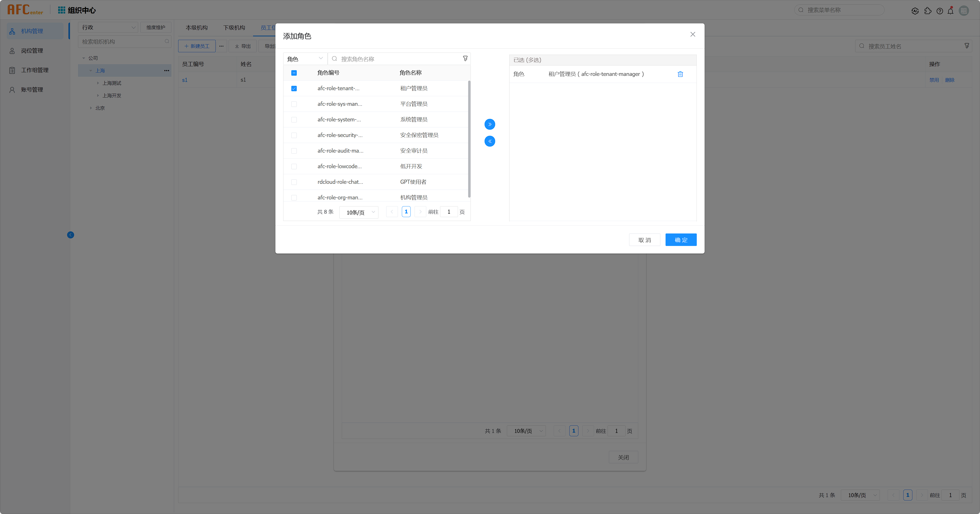Switch to the 下级机构 tab
Image resolution: width=980 pixels, height=514 pixels.
(x=234, y=28)
